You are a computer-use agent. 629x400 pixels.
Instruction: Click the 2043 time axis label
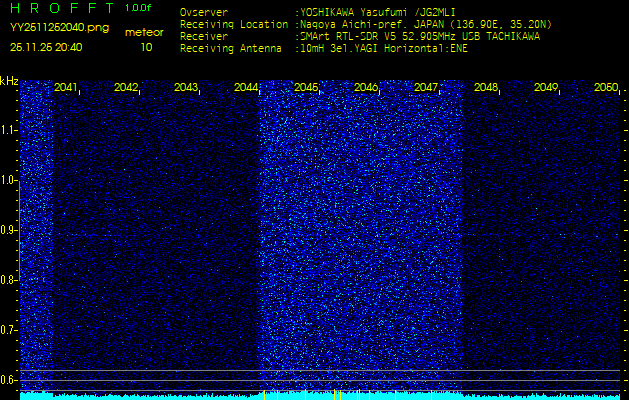(x=186, y=87)
